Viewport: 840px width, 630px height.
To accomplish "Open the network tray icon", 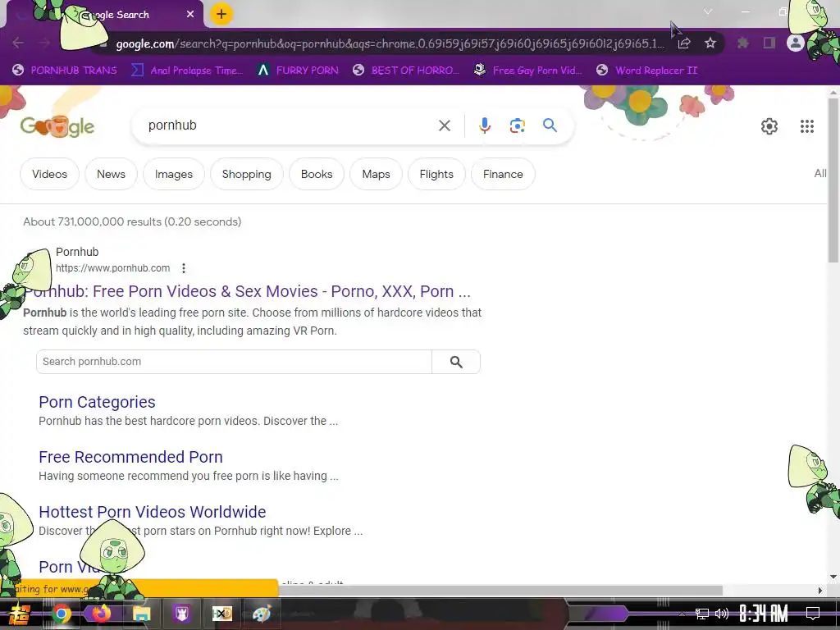I will [x=701, y=614].
